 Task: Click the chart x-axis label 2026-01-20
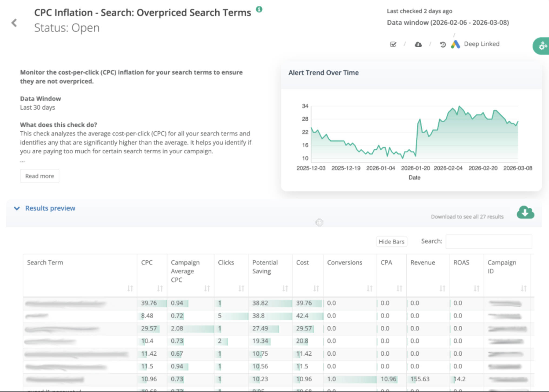point(415,168)
